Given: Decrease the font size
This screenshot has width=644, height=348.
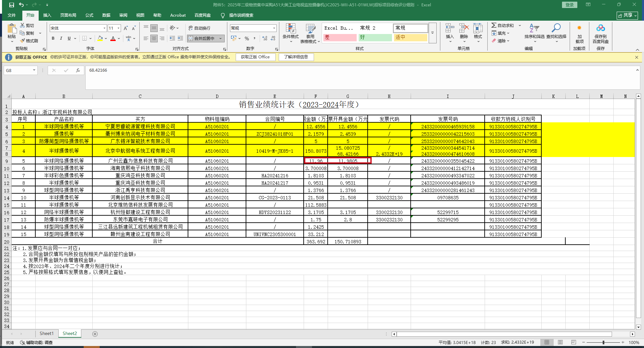Looking at the screenshot, I should 134,28.
